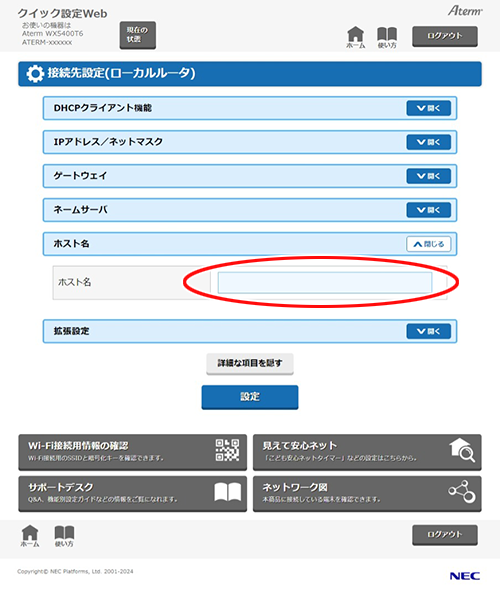Click the network nodes icon on ネットワーク図
This screenshot has height=607, width=500.
(462, 492)
